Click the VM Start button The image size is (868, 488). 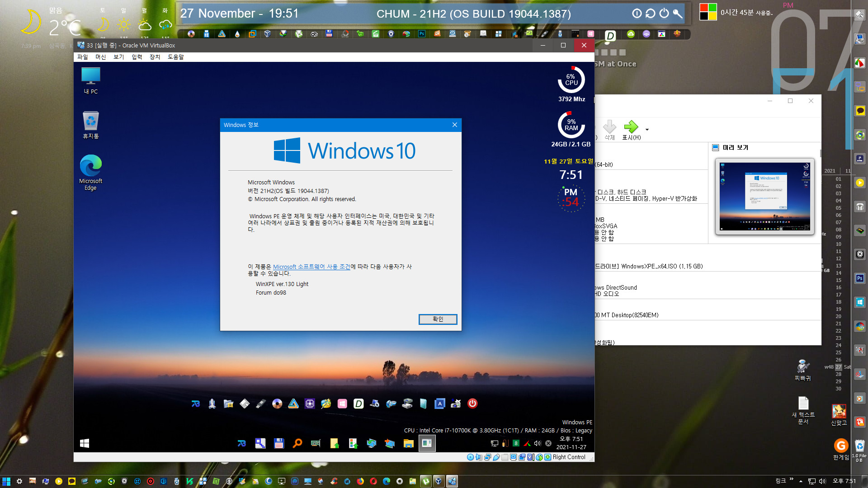tap(85, 443)
